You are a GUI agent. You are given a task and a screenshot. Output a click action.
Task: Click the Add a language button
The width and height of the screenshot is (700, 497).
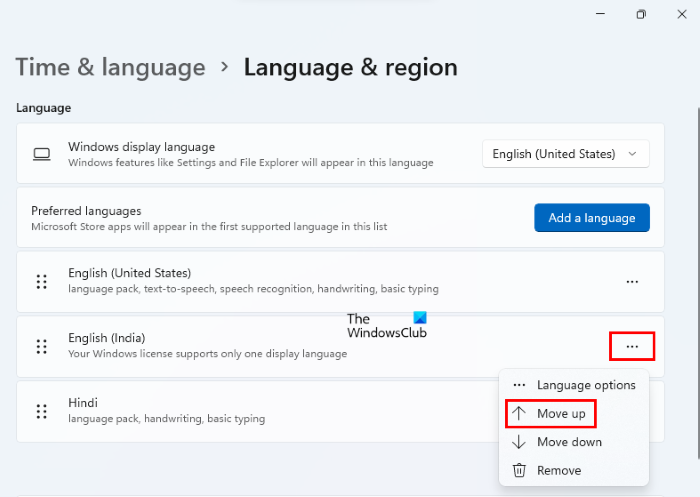pyautogui.click(x=591, y=218)
